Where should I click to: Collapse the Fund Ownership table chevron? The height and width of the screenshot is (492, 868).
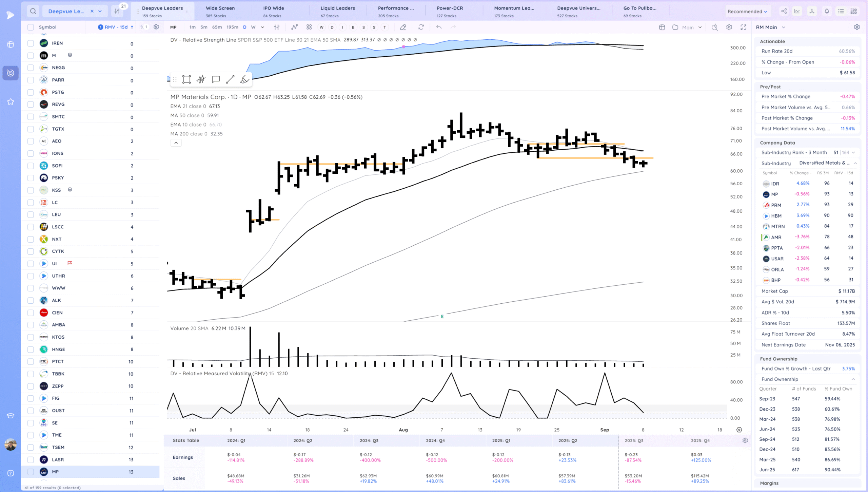853,379
